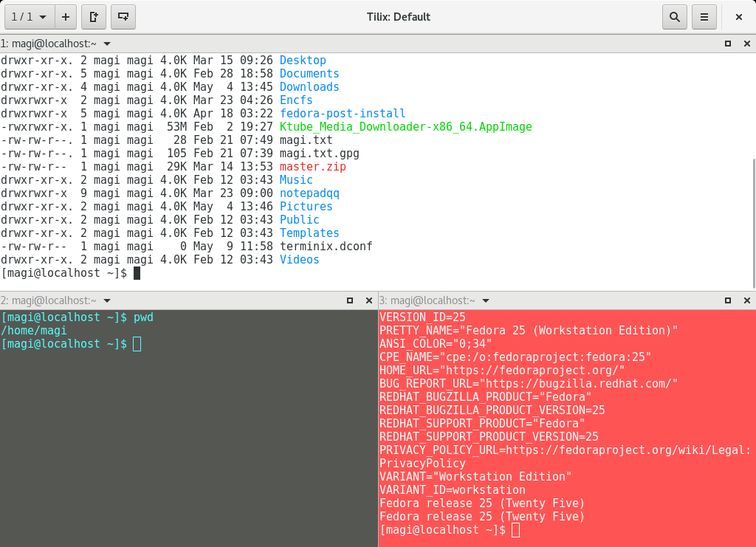Close terminal 3 pane
The width and height of the screenshot is (756, 547).
(747, 300)
